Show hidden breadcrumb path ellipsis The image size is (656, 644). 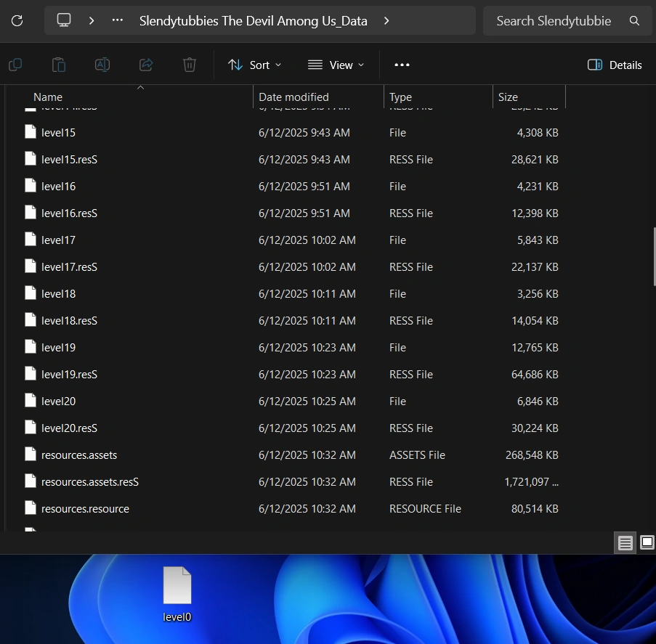coord(117,21)
